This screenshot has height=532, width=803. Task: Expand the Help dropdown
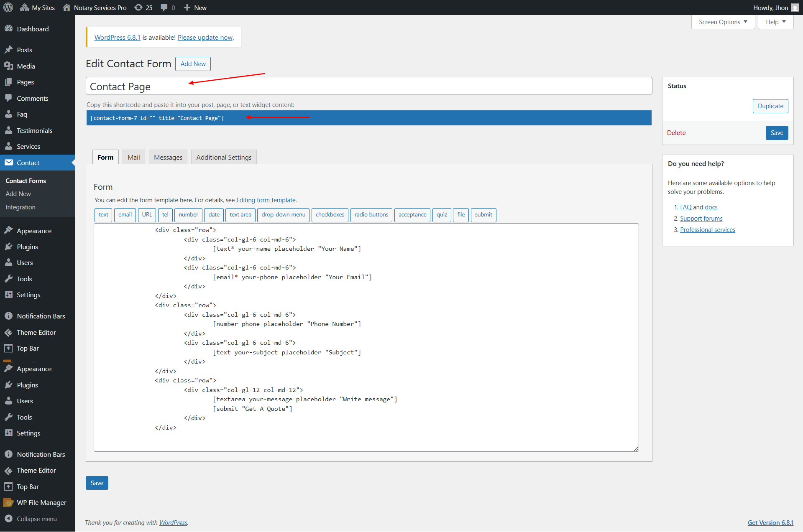click(775, 22)
